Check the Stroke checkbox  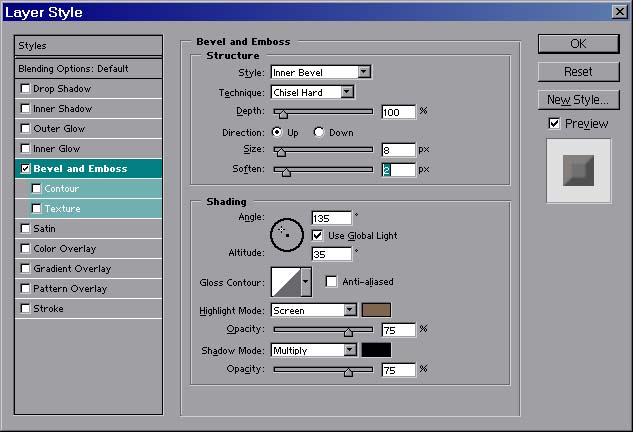pos(25,308)
